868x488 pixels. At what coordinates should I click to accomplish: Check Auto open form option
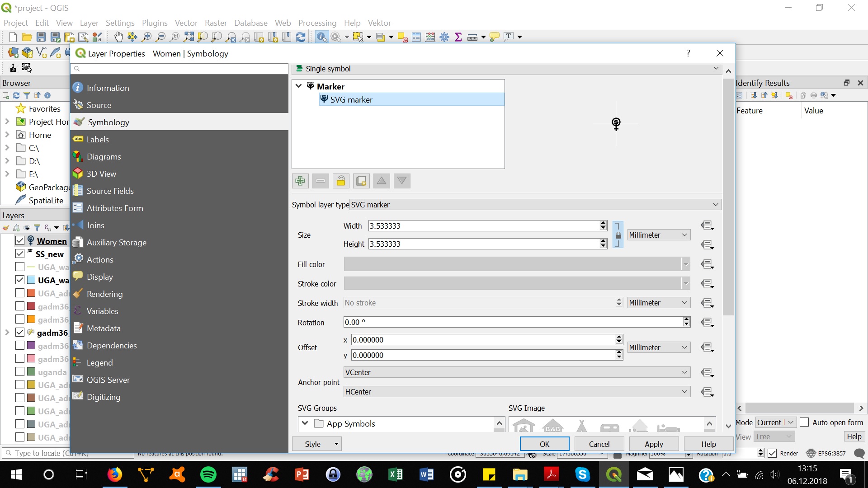(x=804, y=422)
